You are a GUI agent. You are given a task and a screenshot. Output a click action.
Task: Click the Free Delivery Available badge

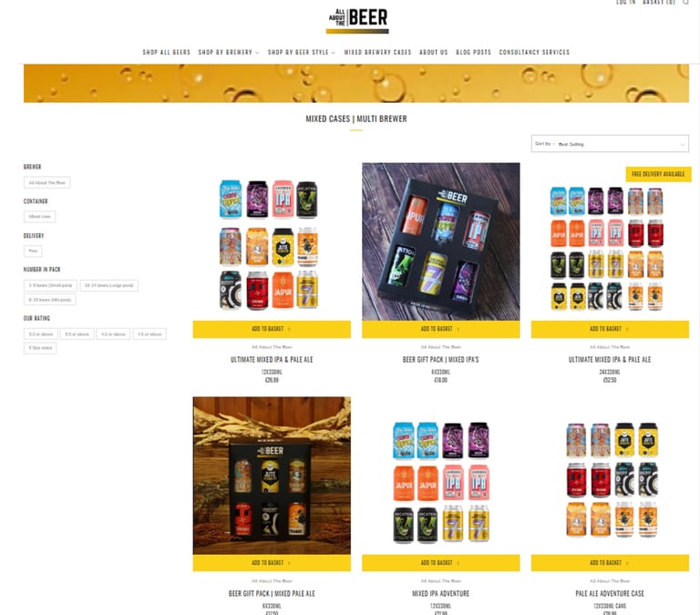coord(658,174)
